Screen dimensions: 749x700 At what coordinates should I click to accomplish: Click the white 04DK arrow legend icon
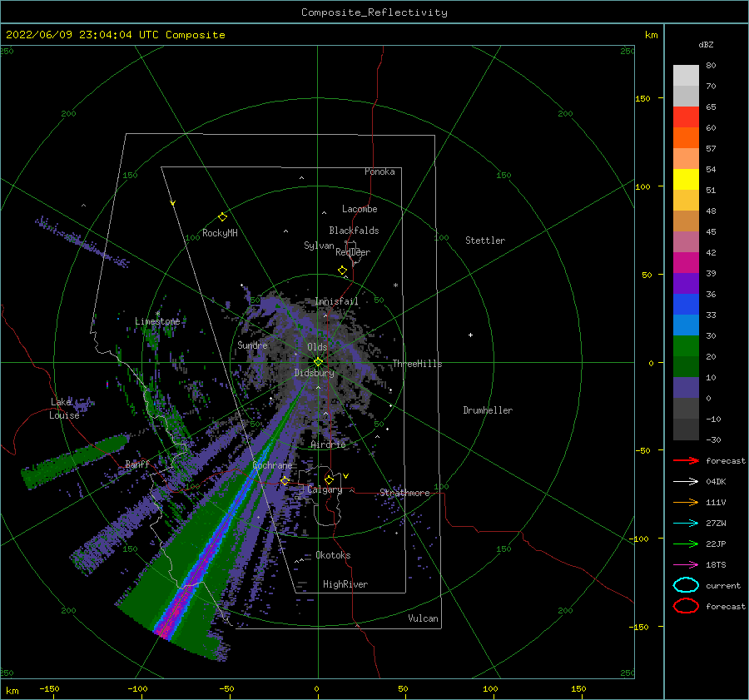[x=686, y=482]
